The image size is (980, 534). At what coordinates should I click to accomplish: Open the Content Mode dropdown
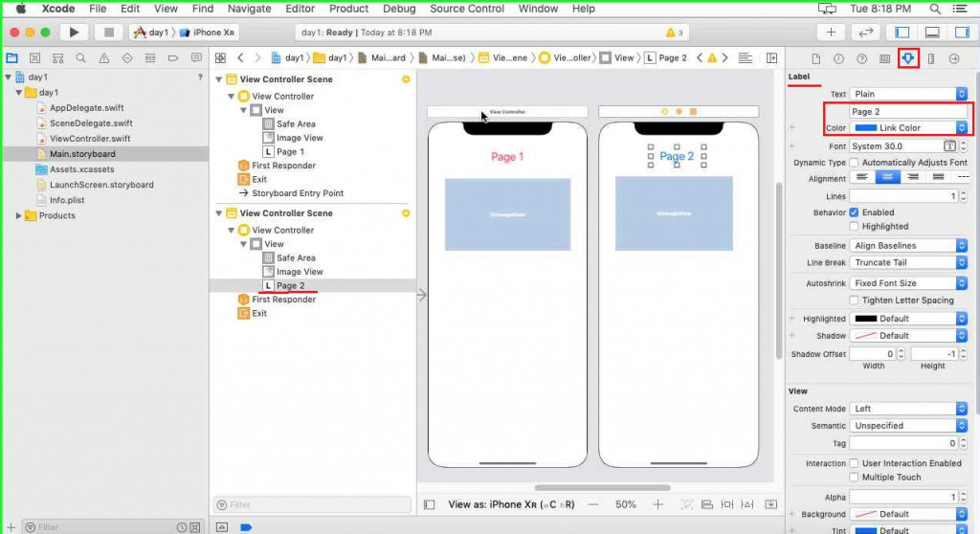pyautogui.click(x=908, y=409)
